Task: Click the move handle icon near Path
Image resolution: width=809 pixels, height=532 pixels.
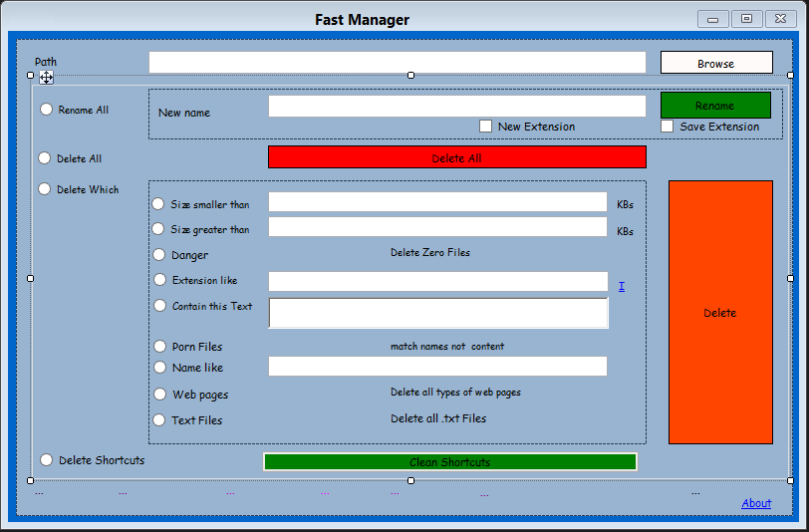Action: (x=47, y=77)
